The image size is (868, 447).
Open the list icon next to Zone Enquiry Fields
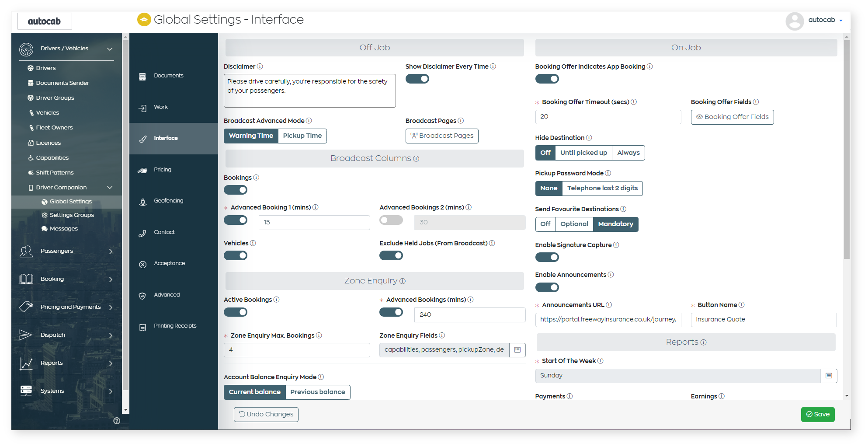coord(517,350)
